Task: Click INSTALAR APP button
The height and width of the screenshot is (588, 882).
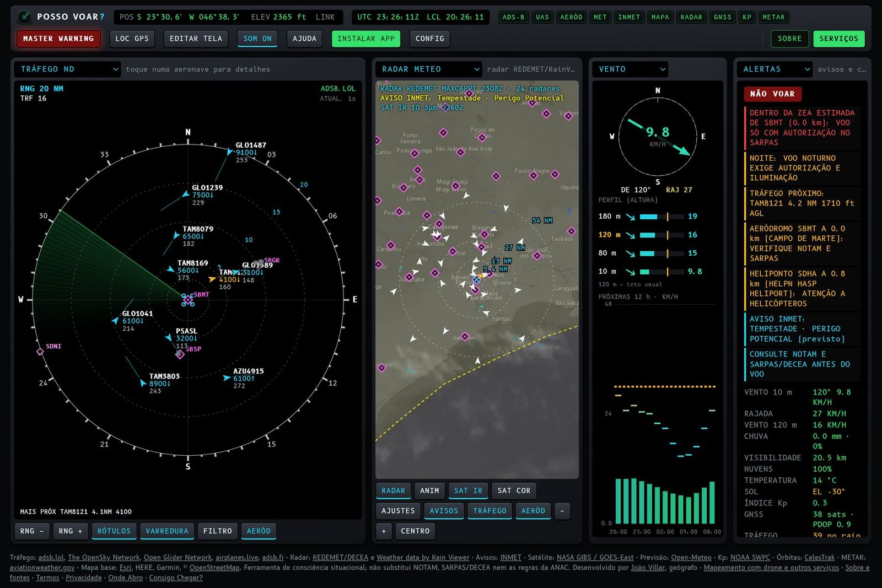Action: (x=366, y=39)
